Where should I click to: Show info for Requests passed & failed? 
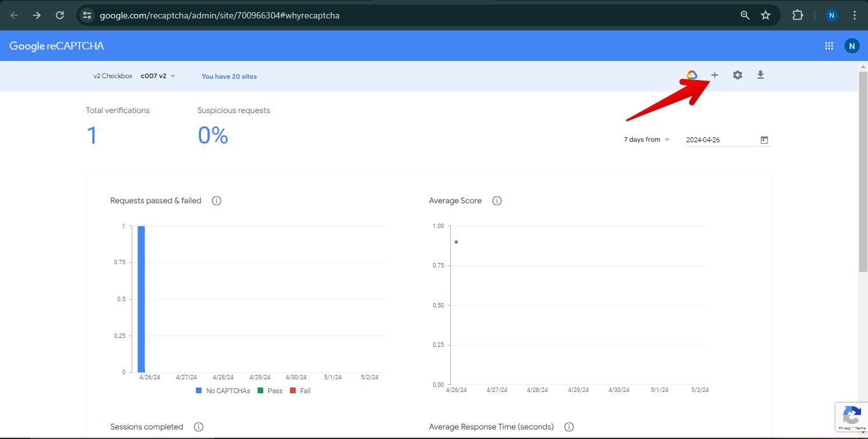[216, 201]
